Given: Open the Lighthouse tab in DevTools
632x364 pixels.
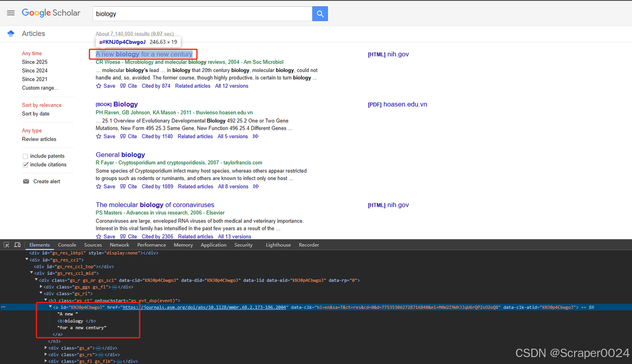Looking at the screenshot, I should pos(278,245).
